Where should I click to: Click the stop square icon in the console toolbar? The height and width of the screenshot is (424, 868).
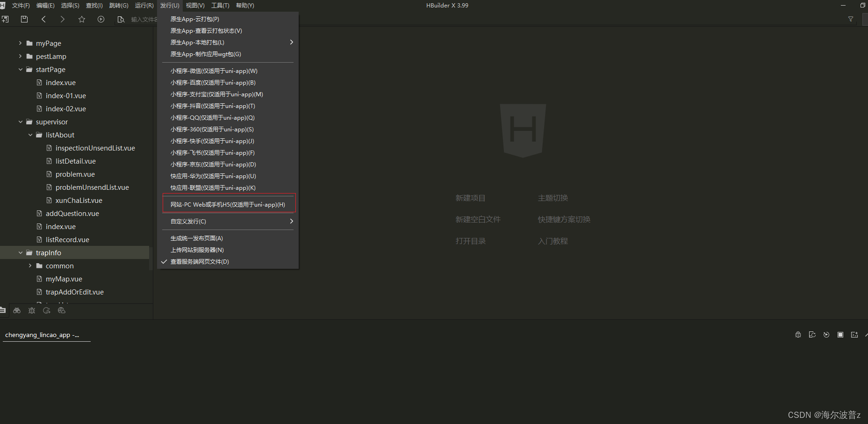tap(840, 335)
